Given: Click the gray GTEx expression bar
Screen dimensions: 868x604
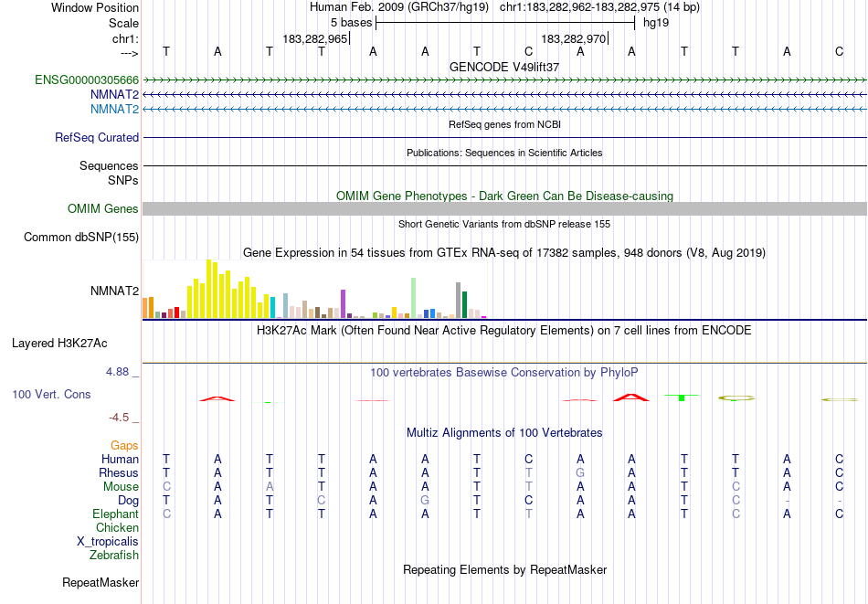Looking at the screenshot, I should point(459,301).
